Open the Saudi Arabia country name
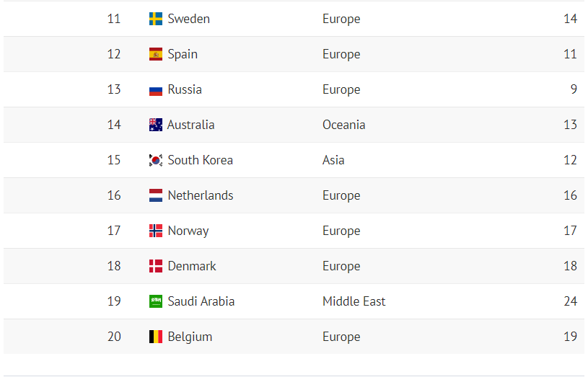This screenshot has width=588, height=377. click(x=201, y=301)
